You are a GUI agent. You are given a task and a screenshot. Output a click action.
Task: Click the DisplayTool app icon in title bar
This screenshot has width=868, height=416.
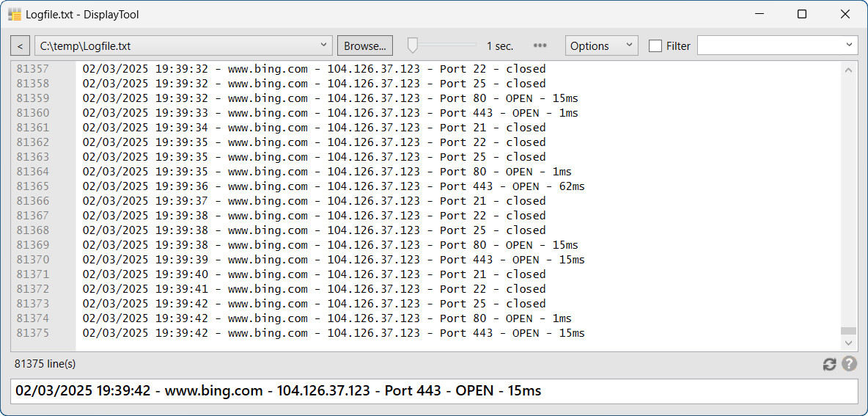(15, 15)
